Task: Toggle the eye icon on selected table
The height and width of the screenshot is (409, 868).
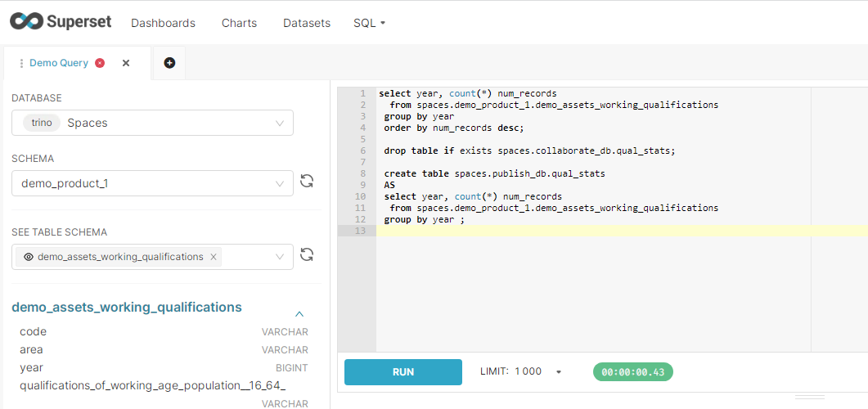Action: pyautogui.click(x=29, y=257)
